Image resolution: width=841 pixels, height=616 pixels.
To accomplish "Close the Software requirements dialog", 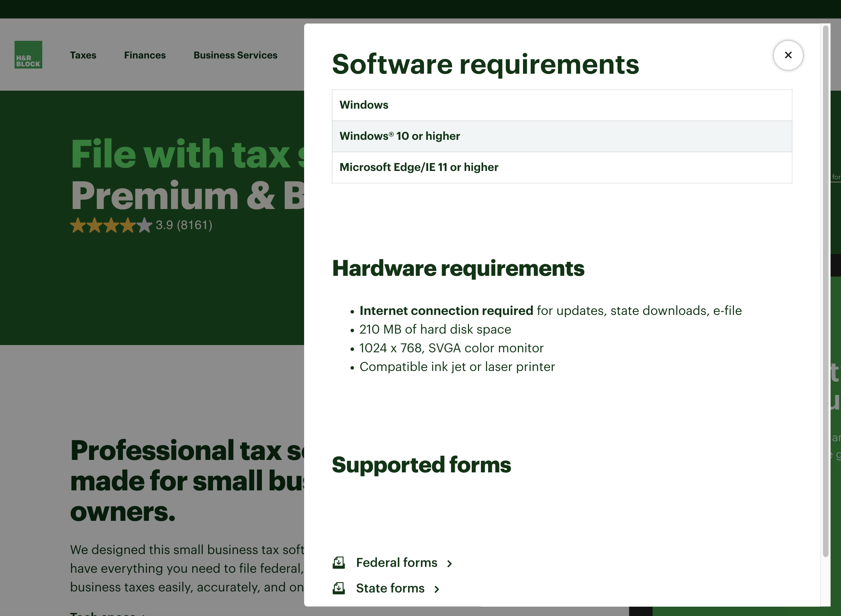I will point(788,55).
